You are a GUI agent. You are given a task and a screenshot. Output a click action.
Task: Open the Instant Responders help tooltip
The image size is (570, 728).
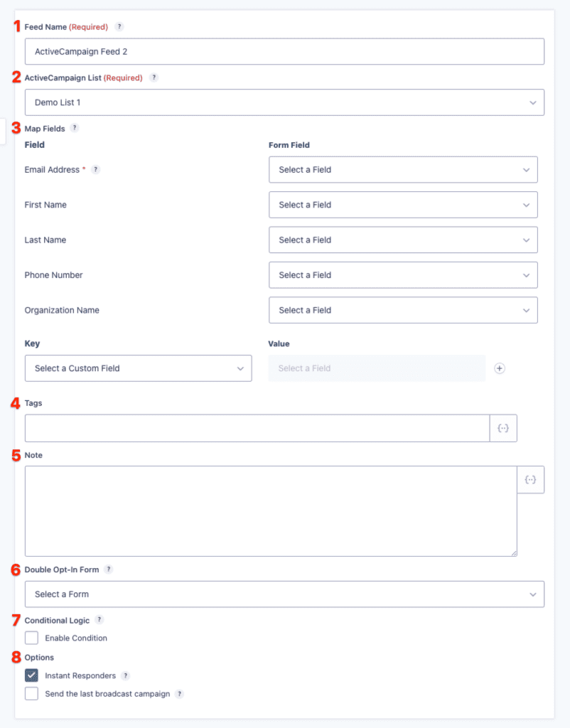(x=127, y=675)
